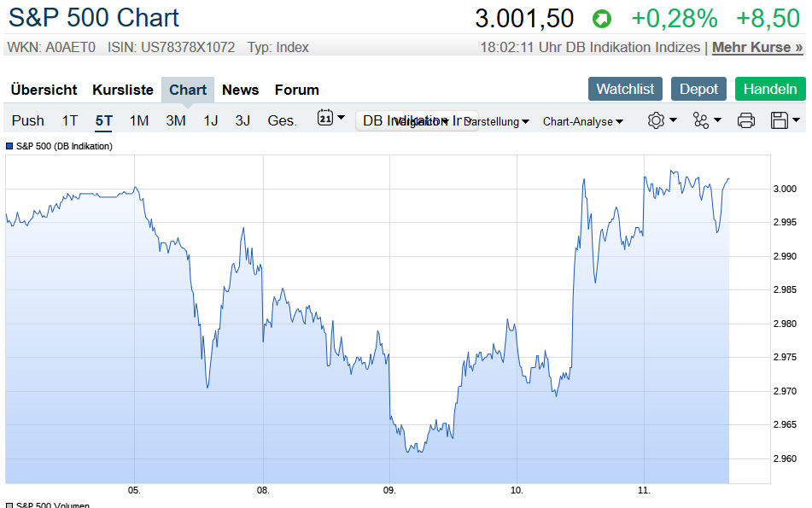Image resolution: width=812 pixels, height=508 pixels.
Task: Click the S&P 500 Volumen legend square
Action: click(9, 505)
